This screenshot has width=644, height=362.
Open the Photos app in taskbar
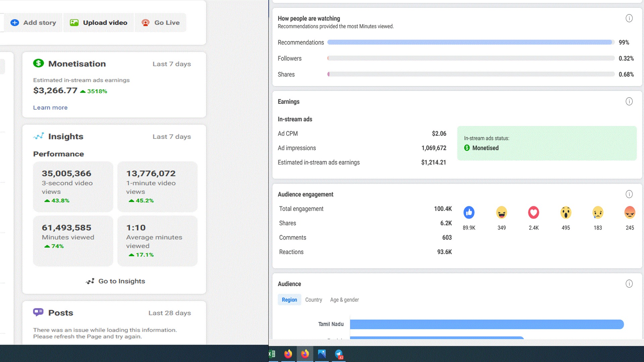click(x=322, y=354)
